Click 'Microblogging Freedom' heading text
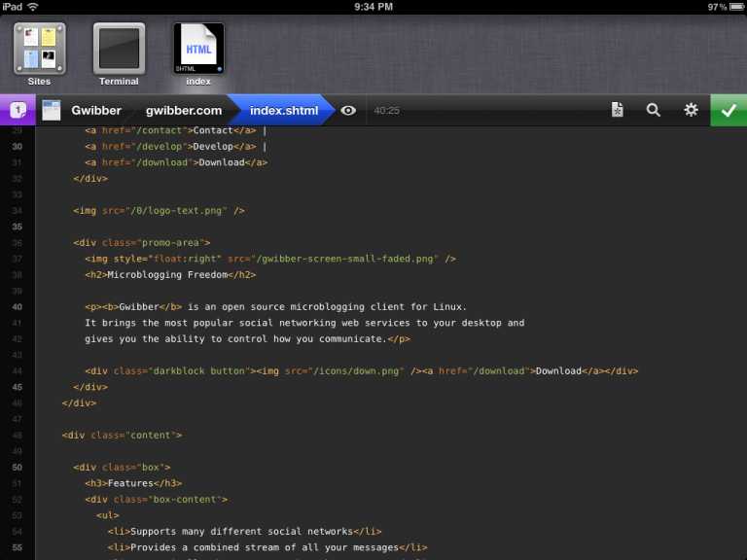This screenshot has width=747, height=560. [167, 275]
